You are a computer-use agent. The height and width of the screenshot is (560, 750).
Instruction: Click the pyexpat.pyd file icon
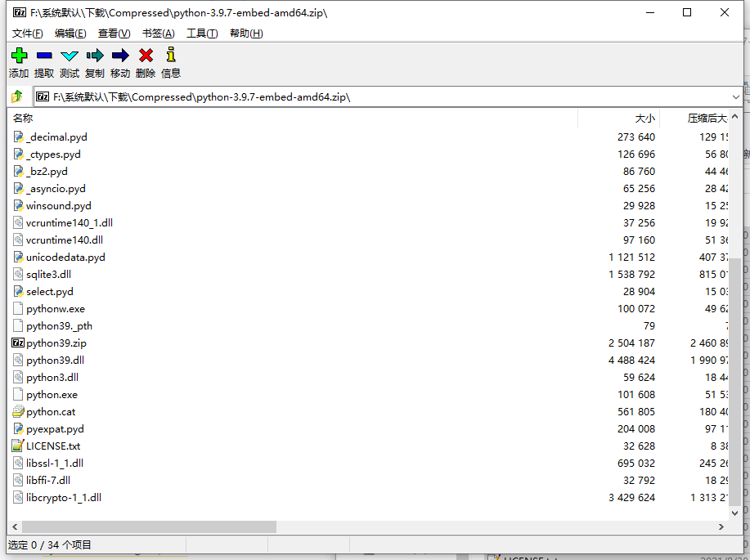click(18, 429)
